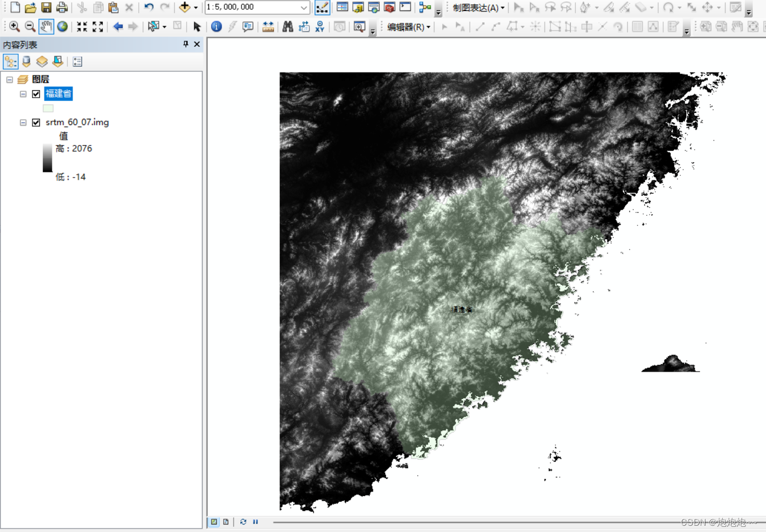The height and width of the screenshot is (532, 766).
Task: Select the srtm_60_07.img layer name
Action: (77, 122)
